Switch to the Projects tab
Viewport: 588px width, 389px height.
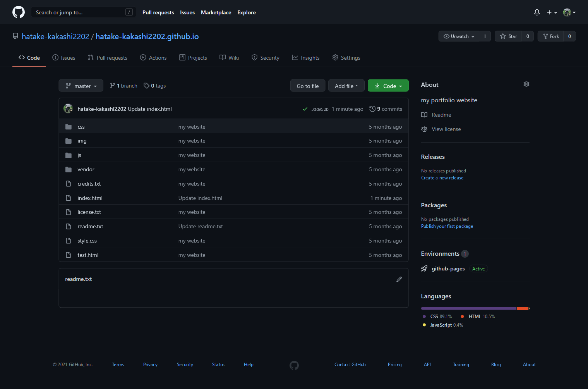coord(193,58)
